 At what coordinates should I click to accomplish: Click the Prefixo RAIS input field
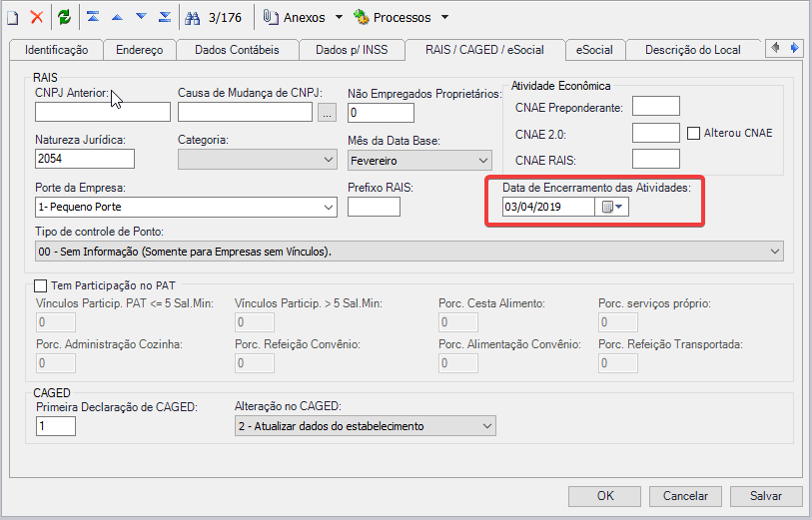(374, 207)
